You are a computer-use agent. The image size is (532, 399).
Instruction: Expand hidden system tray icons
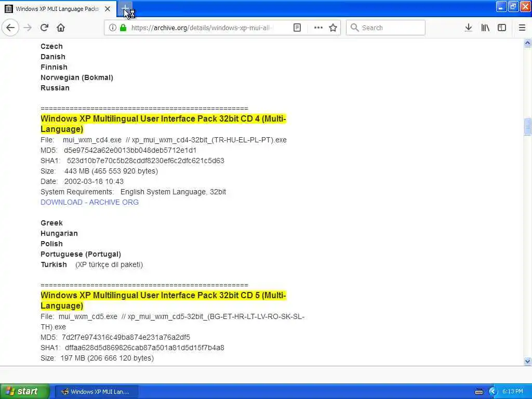[493, 392]
